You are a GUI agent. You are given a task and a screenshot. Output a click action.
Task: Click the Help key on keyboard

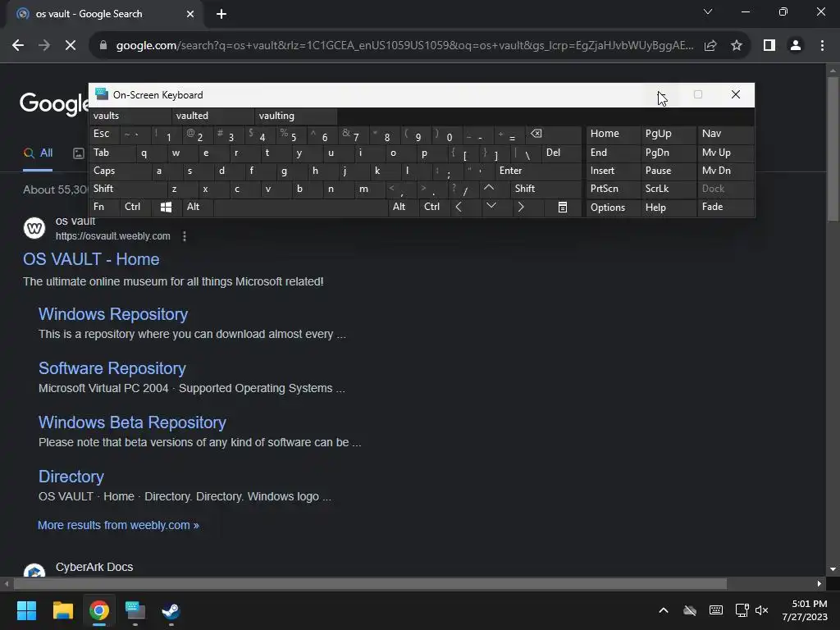click(668, 208)
